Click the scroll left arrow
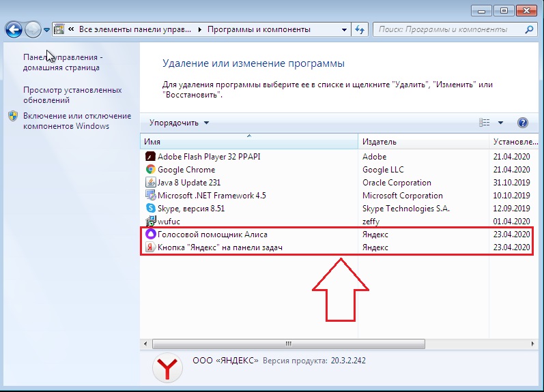 (145, 344)
